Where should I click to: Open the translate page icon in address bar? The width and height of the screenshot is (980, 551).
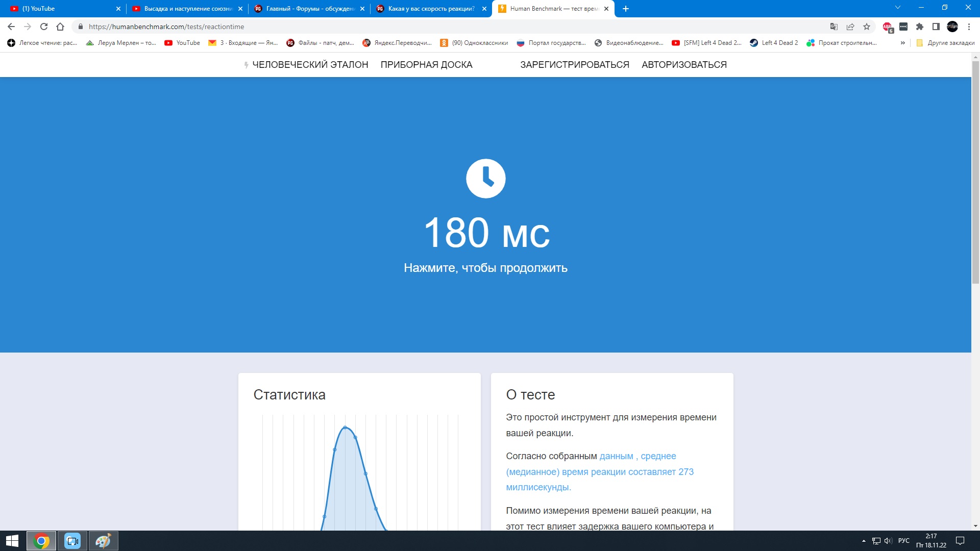coord(834,27)
